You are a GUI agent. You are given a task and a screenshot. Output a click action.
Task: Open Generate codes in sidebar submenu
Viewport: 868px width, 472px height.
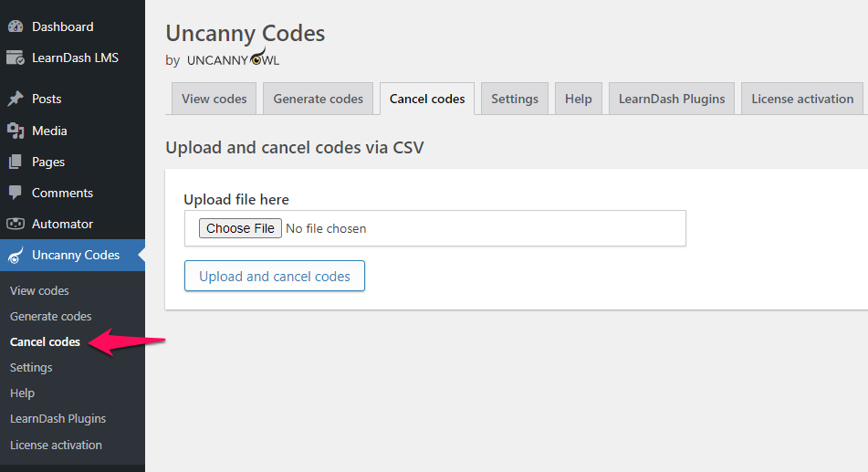click(51, 316)
